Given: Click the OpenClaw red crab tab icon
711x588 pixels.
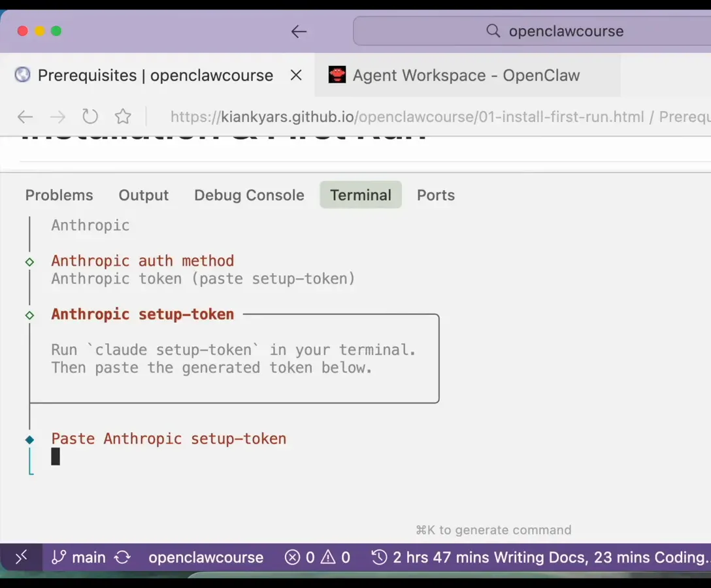Looking at the screenshot, I should [337, 74].
